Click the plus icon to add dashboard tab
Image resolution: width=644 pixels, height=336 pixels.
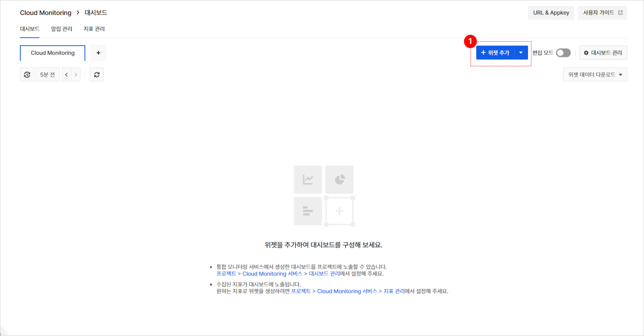pos(98,53)
